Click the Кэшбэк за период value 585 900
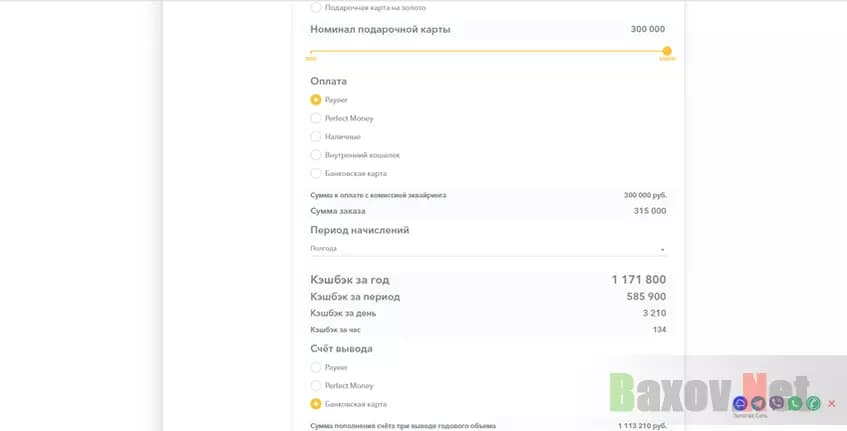The image size is (847, 431). (x=647, y=297)
